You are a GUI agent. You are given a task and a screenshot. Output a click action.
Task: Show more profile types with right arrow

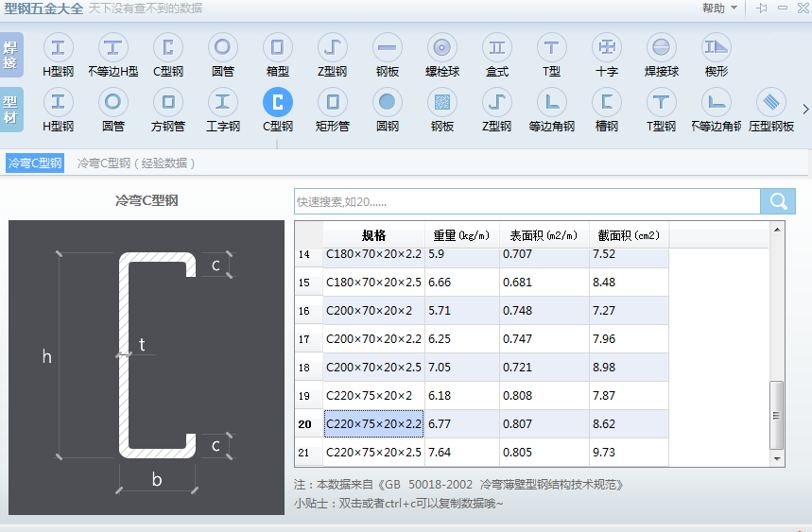tap(805, 110)
